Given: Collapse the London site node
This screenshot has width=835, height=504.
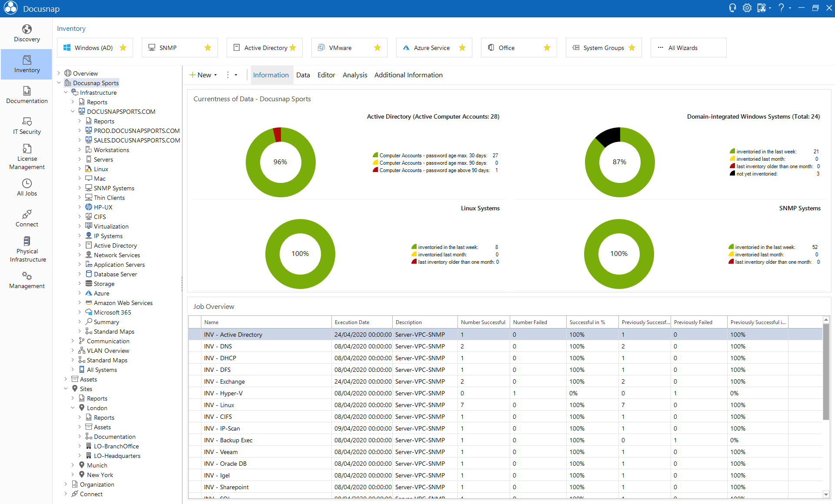Looking at the screenshot, I should point(73,408).
